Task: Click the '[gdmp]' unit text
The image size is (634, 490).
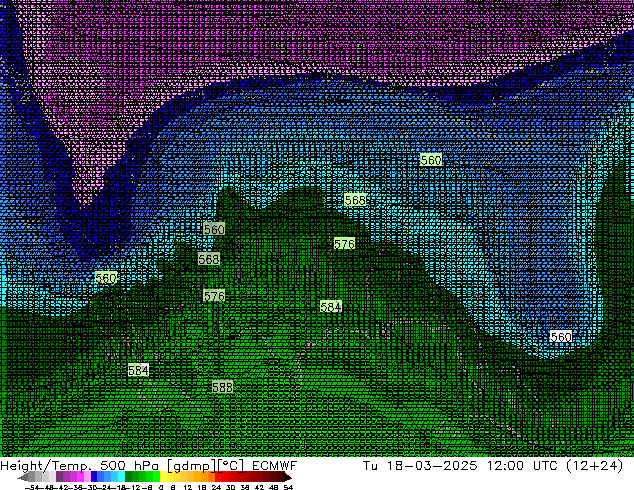Action: [x=192, y=466]
